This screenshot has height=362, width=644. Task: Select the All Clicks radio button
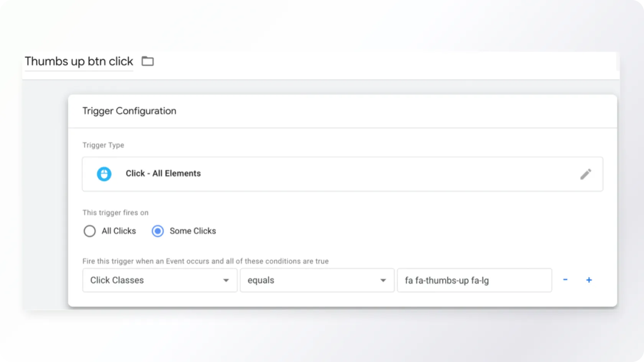tap(90, 231)
